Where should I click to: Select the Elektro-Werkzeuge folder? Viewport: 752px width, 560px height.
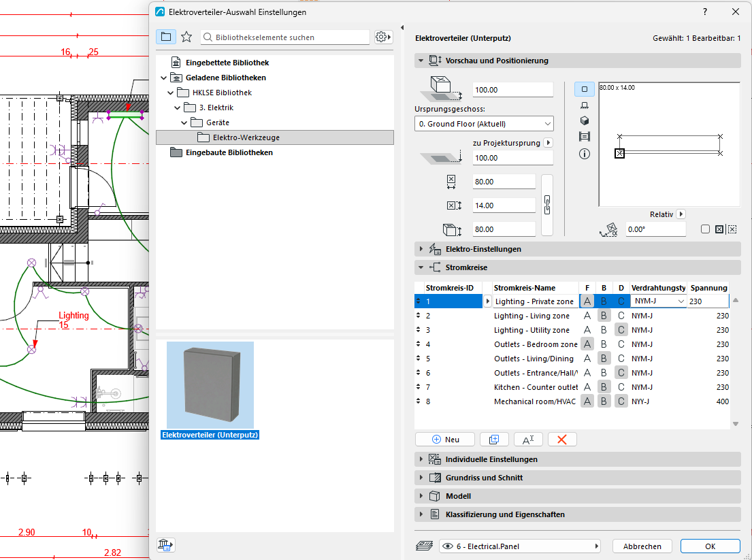click(x=275, y=137)
